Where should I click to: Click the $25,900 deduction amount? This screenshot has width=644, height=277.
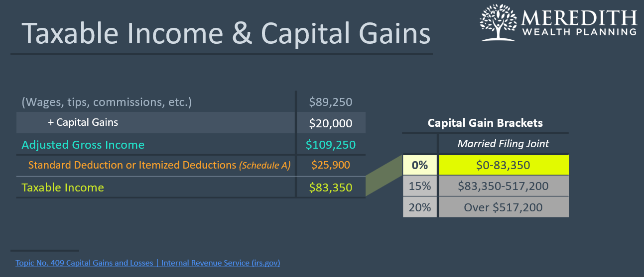click(330, 165)
